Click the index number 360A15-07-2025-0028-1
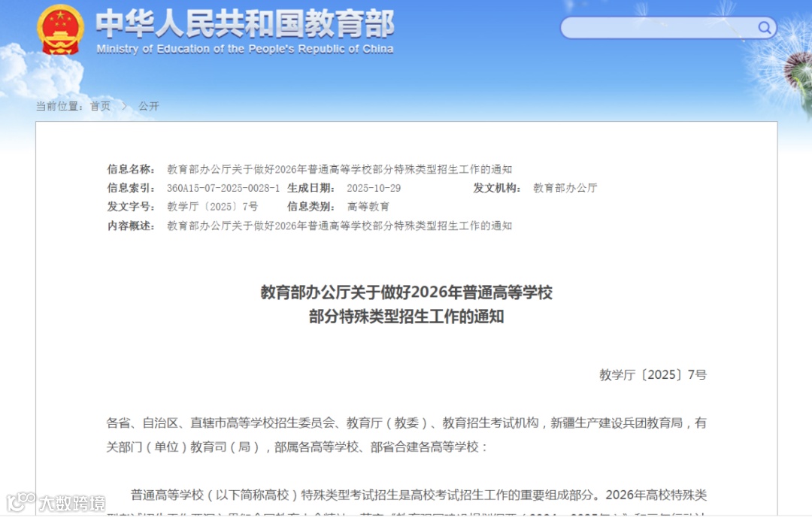Viewport: 812px width, 518px height. (223, 188)
